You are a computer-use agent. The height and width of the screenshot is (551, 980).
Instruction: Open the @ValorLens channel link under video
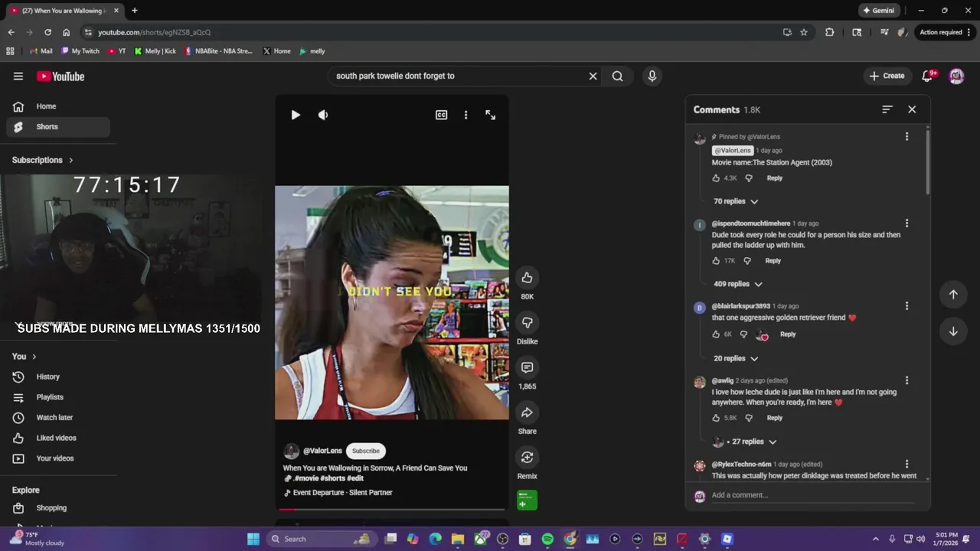pos(322,451)
